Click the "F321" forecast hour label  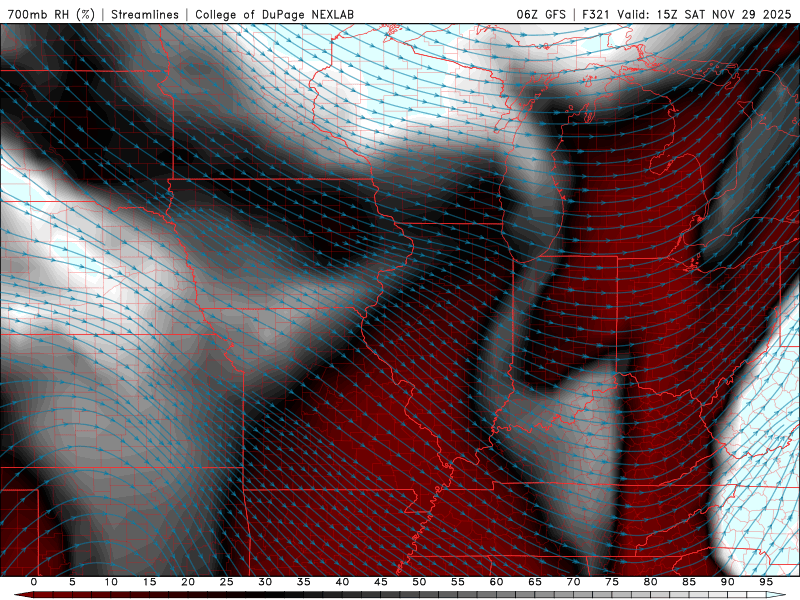click(x=596, y=14)
